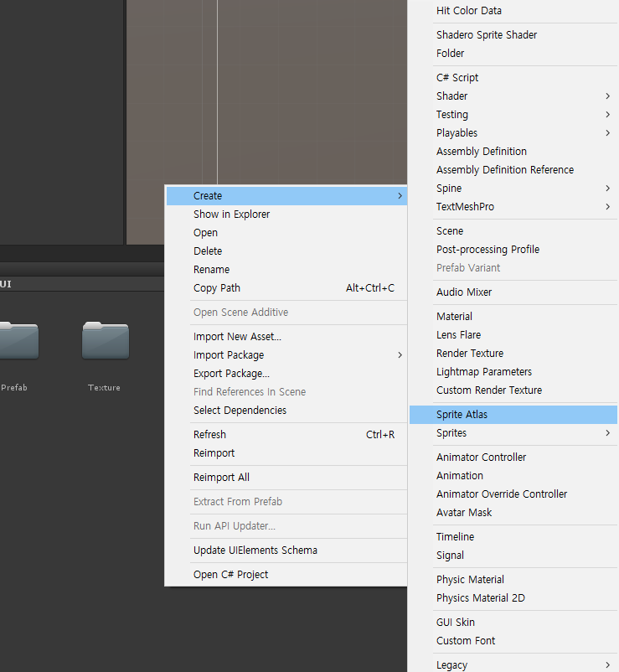Create a Physic Material

pos(513,580)
